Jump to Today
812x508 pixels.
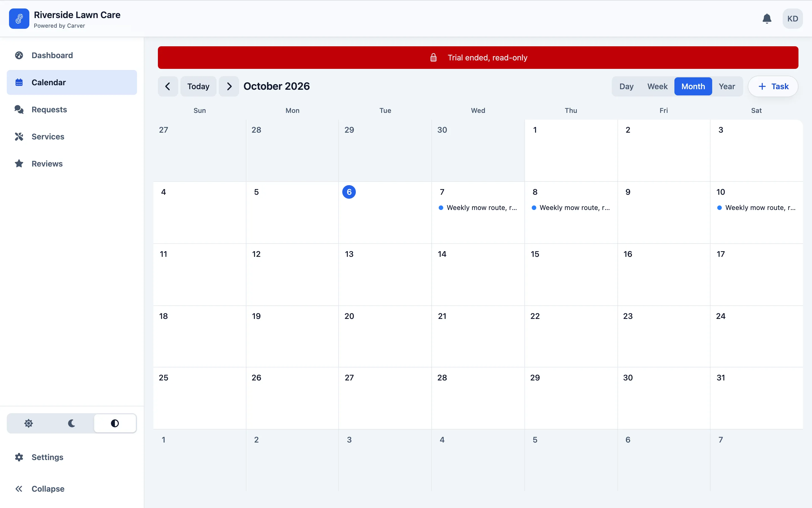click(x=198, y=86)
